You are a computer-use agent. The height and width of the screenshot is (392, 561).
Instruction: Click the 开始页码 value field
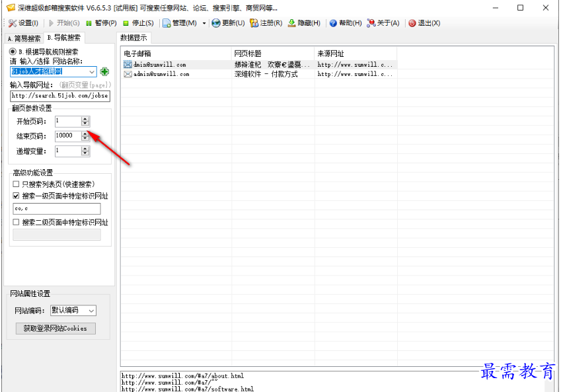(x=68, y=121)
